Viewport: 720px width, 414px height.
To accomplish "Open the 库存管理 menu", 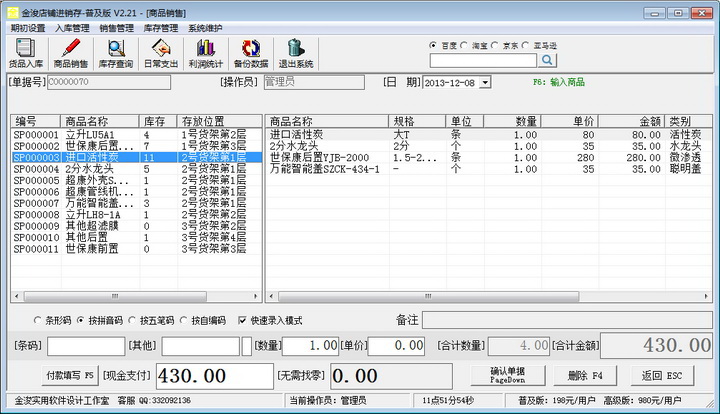I will pyautogui.click(x=161, y=28).
